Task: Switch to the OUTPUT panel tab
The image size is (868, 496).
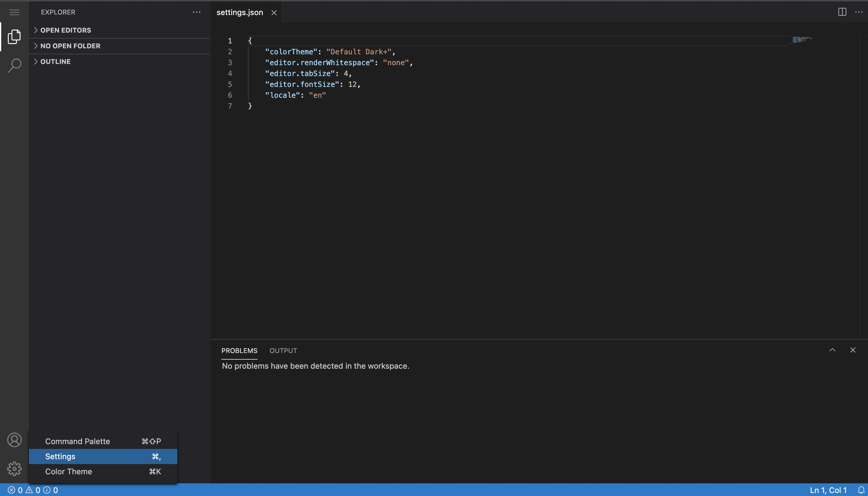Action: 283,351
